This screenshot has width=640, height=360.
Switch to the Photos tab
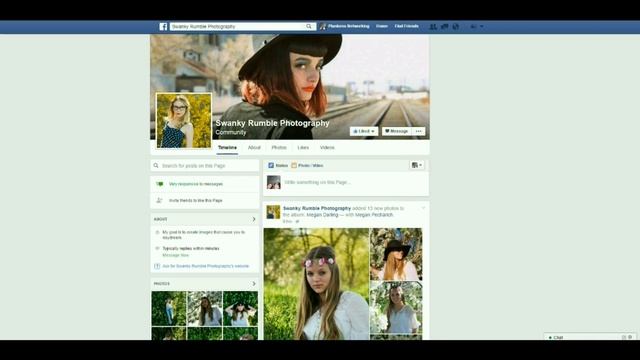[x=279, y=147]
